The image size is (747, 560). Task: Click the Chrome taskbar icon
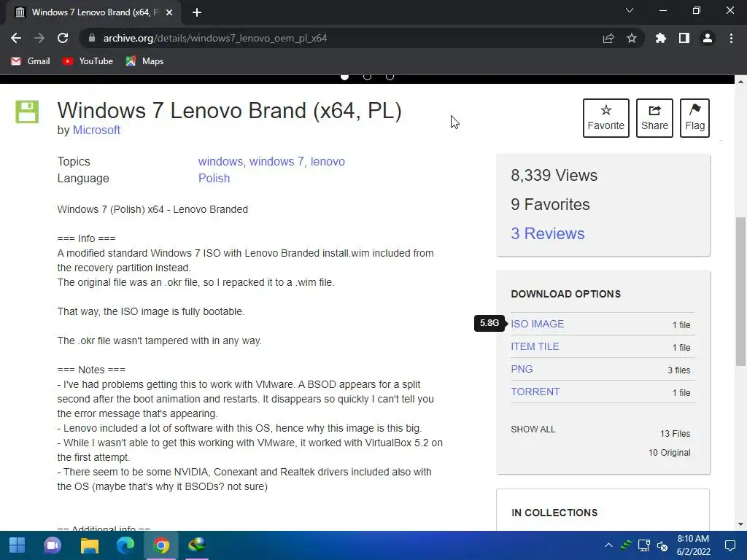pyautogui.click(x=161, y=545)
